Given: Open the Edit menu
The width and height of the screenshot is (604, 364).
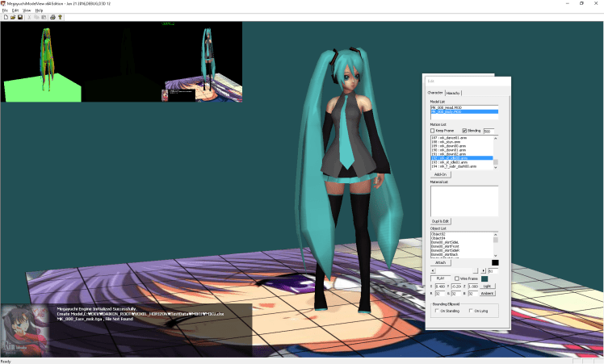Looking at the screenshot, I should point(15,10).
